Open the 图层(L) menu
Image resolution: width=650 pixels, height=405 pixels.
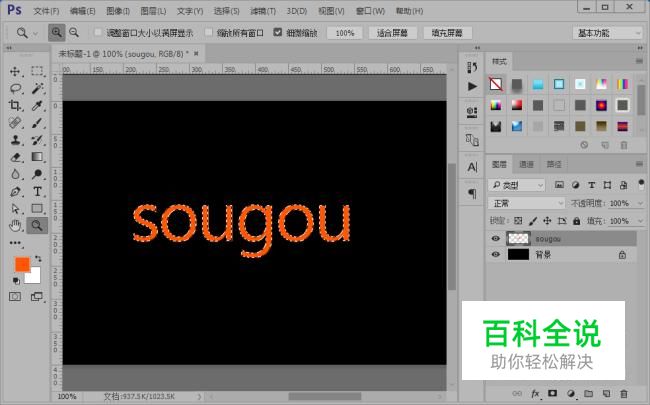point(153,11)
